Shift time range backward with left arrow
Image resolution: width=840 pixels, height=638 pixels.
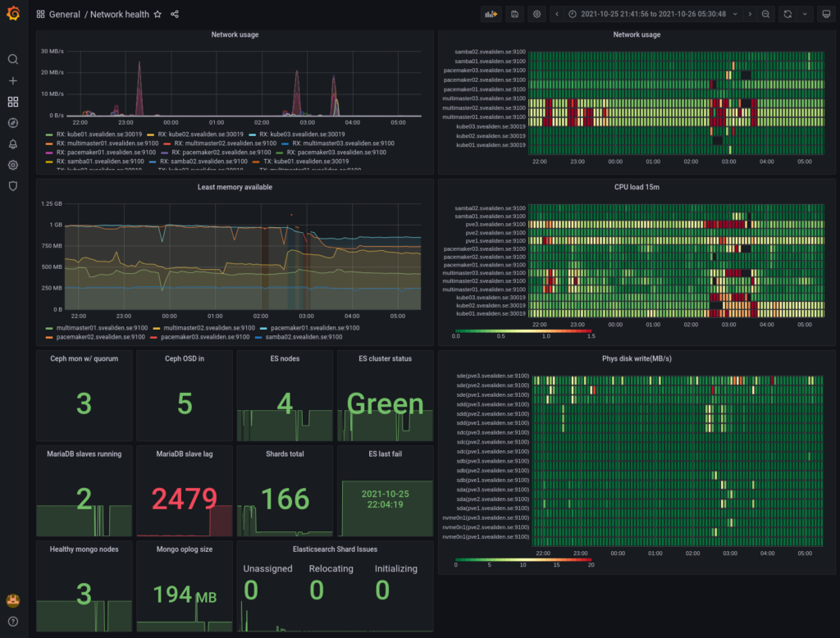[x=558, y=14]
